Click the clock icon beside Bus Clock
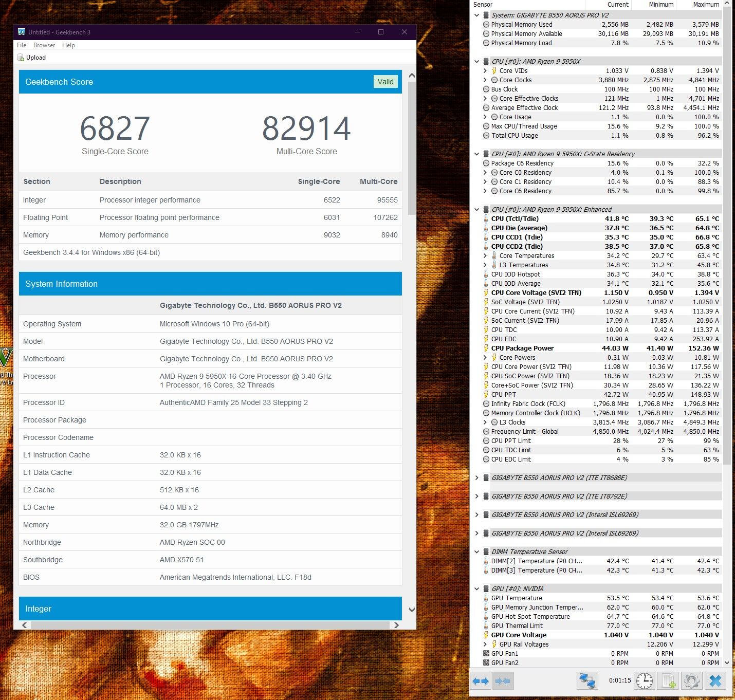Viewport: 735px width, 700px height. pyautogui.click(x=486, y=89)
